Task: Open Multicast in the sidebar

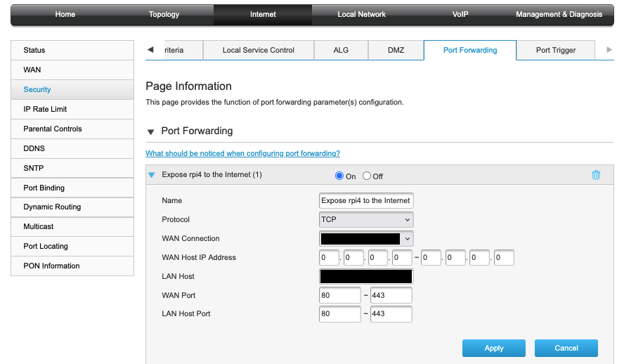Action: 72,226
